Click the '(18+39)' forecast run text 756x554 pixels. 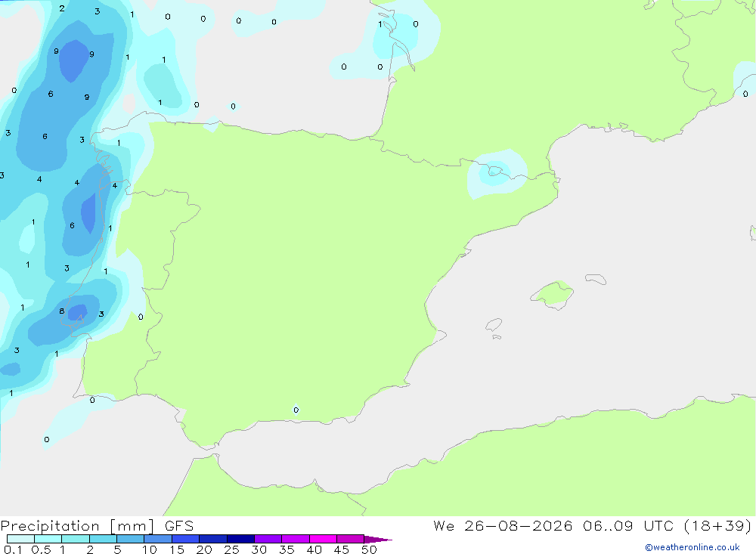pos(717,525)
